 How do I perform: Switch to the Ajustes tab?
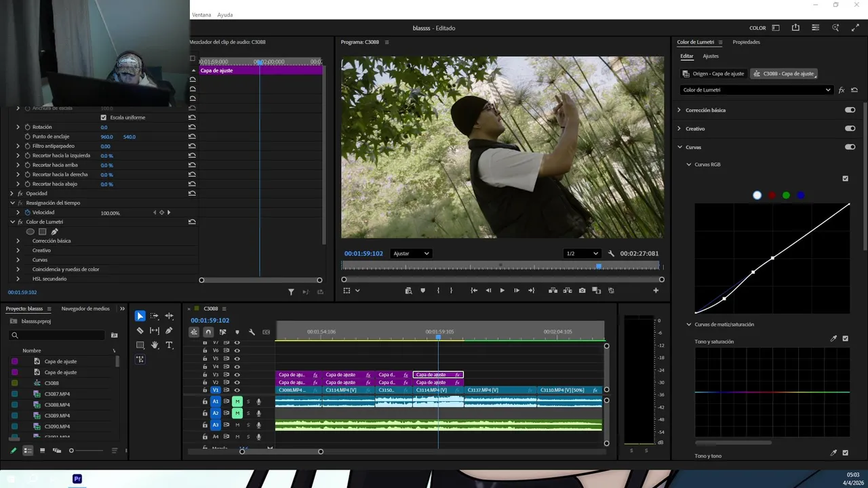(711, 56)
